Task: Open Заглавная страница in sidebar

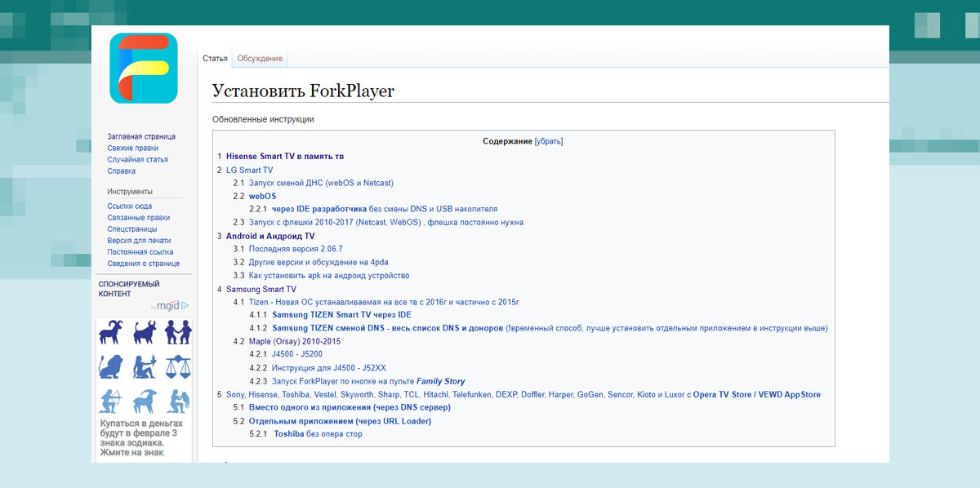Action: pos(141,136)
